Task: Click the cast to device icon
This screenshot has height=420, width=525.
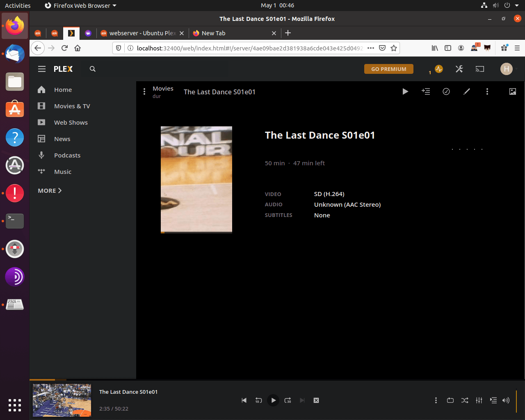Action: point(479,69)
